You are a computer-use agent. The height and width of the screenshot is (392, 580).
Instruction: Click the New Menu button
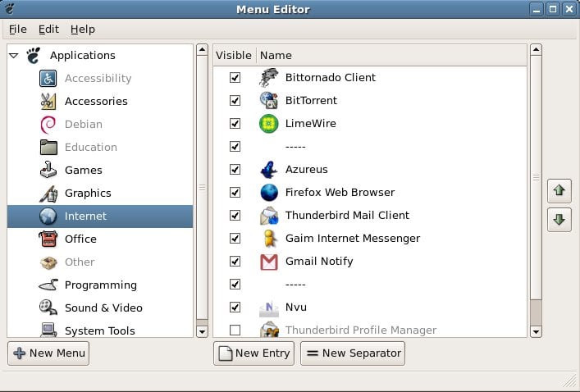(x=48, y=353)
